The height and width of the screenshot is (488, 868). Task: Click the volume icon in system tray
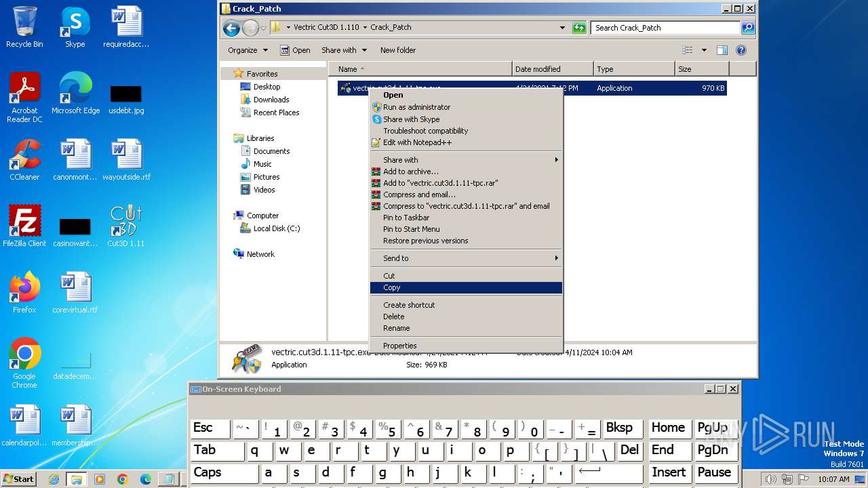click(x=771, y=479)
